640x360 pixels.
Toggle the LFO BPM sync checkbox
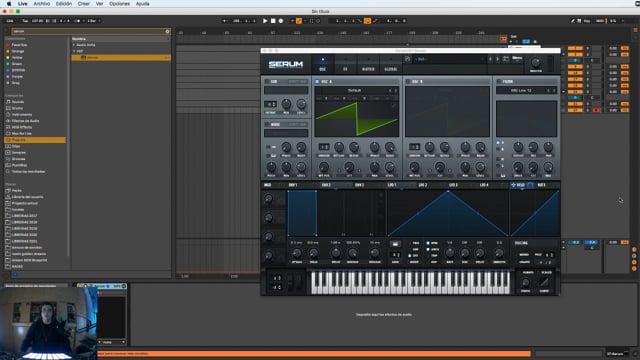pos(428,243)
